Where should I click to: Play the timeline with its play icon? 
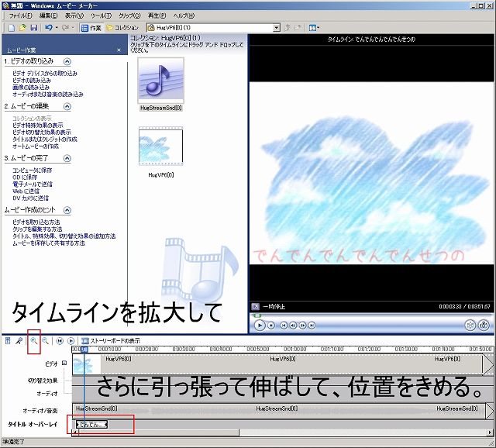(x=71, y=341)
